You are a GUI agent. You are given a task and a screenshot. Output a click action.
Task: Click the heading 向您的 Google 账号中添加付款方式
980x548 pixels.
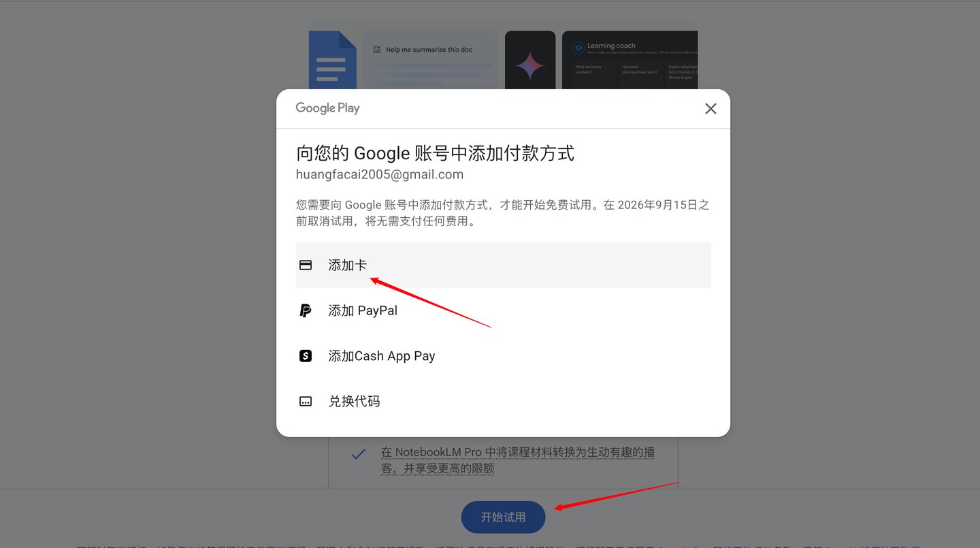click(x=435, y=153)
